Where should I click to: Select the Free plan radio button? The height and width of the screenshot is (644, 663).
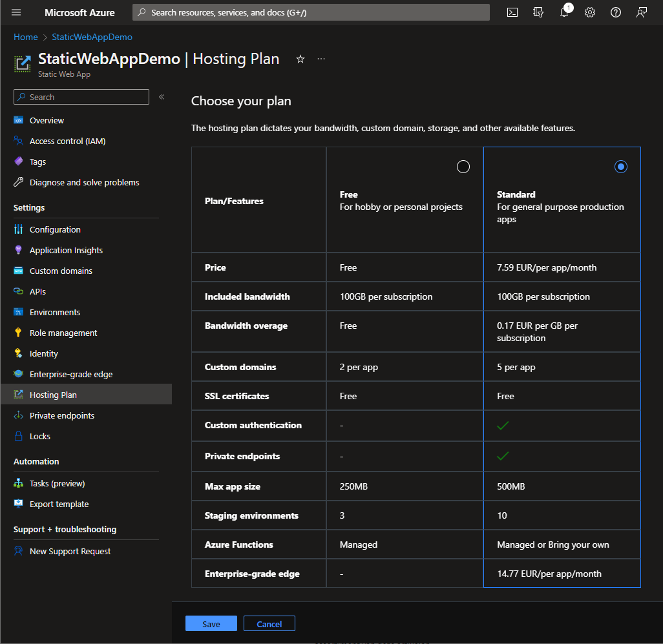(x=463, y=167)
